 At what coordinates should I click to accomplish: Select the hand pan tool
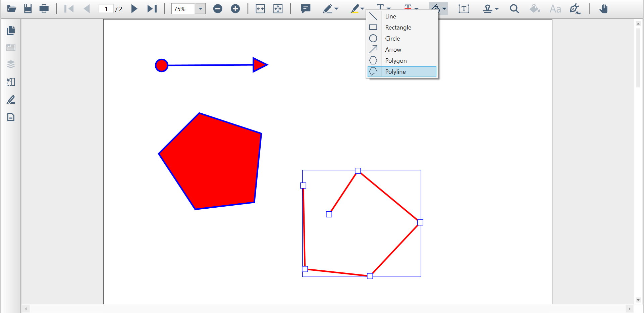pos(603,9)
